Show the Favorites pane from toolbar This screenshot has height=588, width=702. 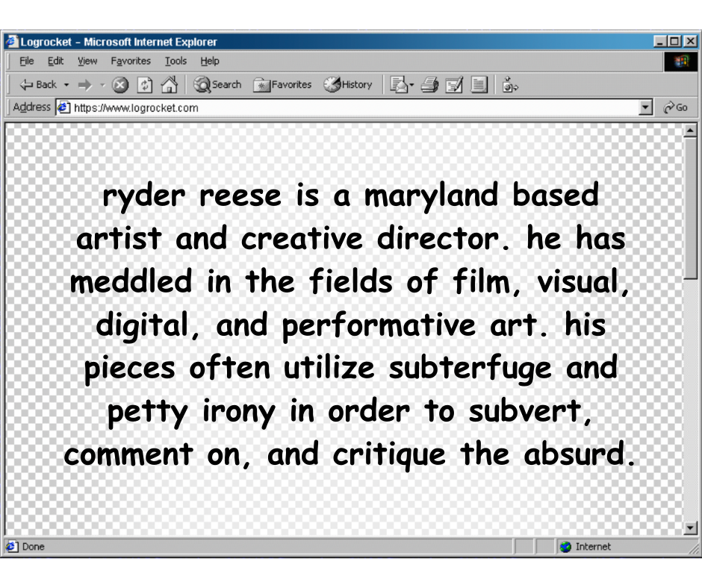[x=282, y=85]
